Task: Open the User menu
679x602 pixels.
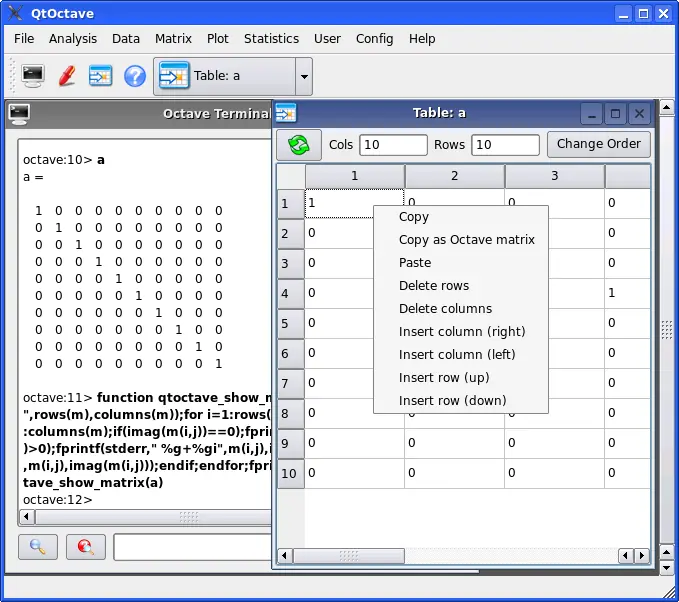Action: tap(327, 39)
